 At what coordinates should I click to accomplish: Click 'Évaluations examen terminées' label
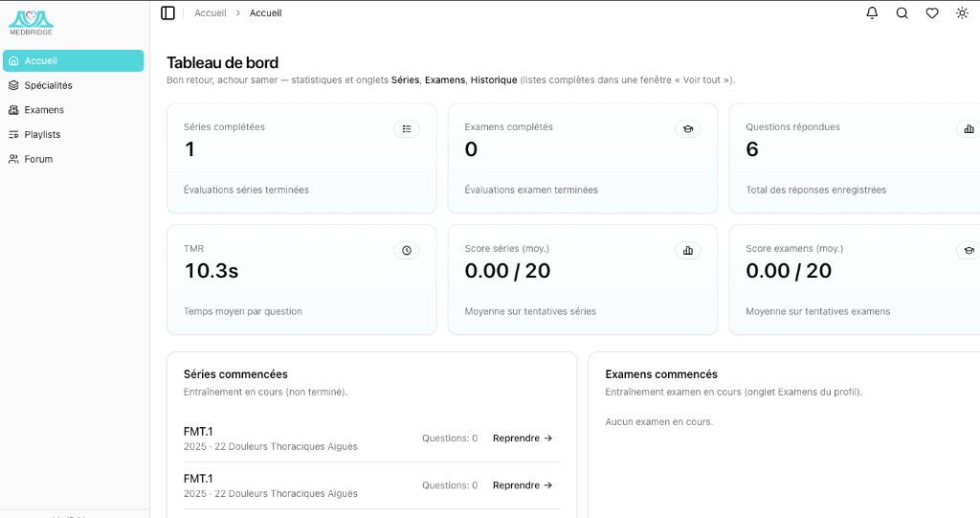pyautogui.click(x=531, y=190)
